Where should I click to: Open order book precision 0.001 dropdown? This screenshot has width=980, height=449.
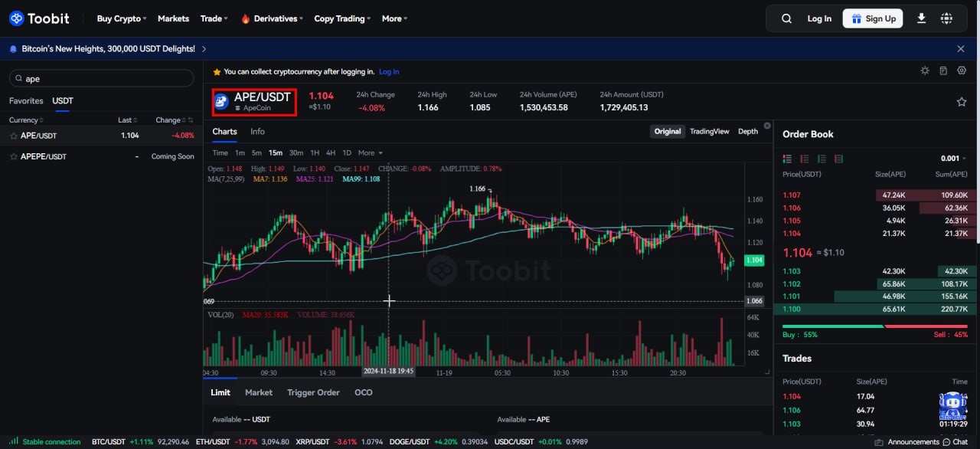tap(954, 159)
